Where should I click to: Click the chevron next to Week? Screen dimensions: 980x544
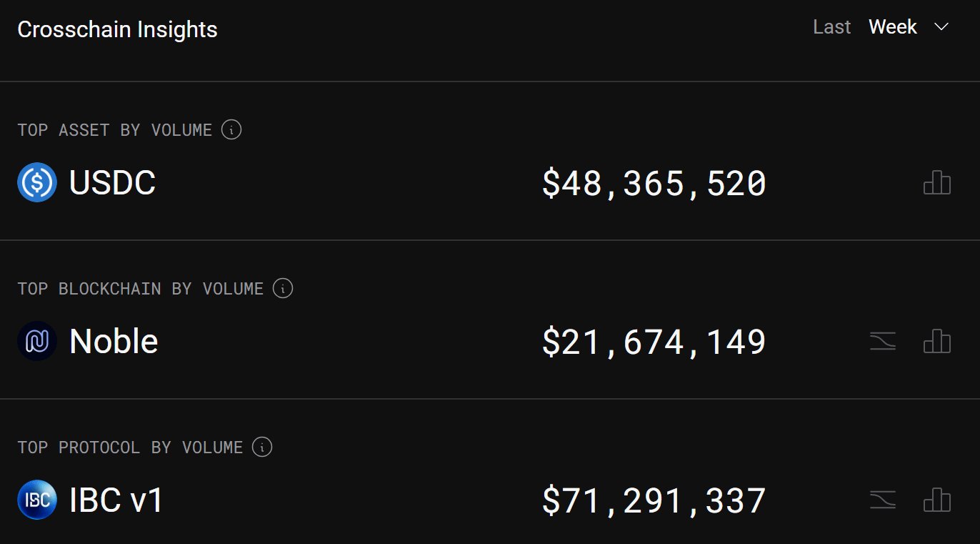tap(941, 27)
